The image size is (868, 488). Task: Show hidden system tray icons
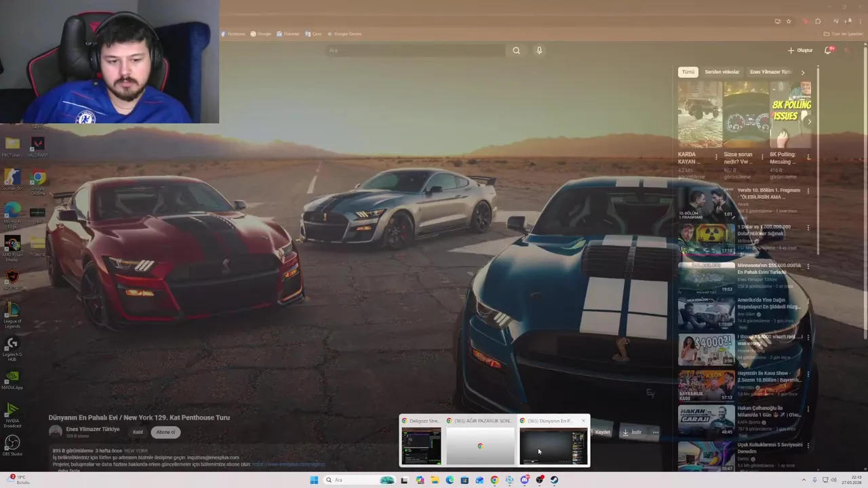click(804, 480)
